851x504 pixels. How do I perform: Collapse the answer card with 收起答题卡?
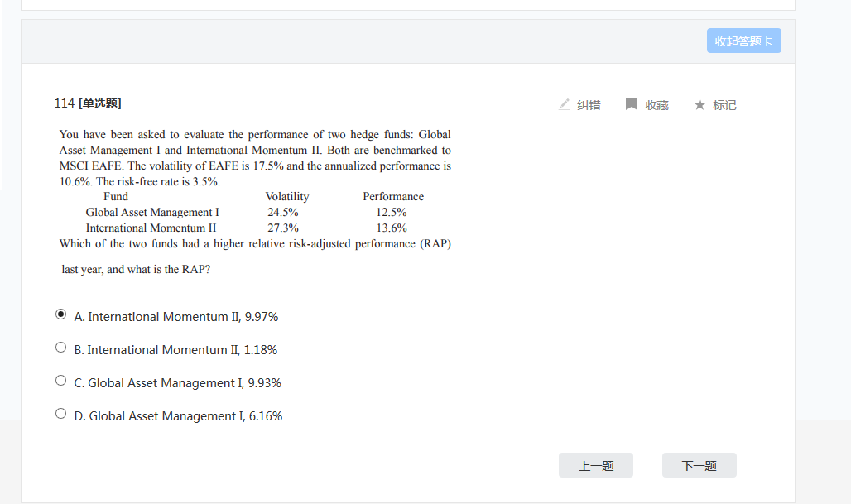(x=743, y=41)
